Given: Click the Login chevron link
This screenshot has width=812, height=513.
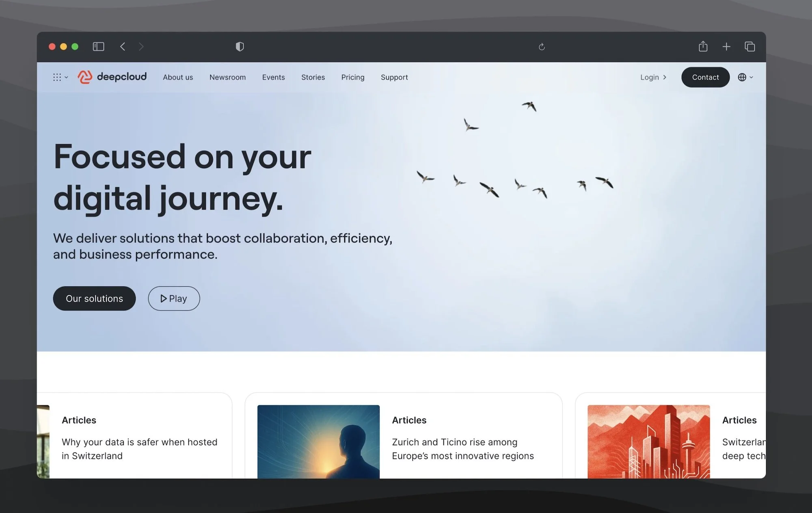Looking at the screenshot, I should tap(653, 77).
